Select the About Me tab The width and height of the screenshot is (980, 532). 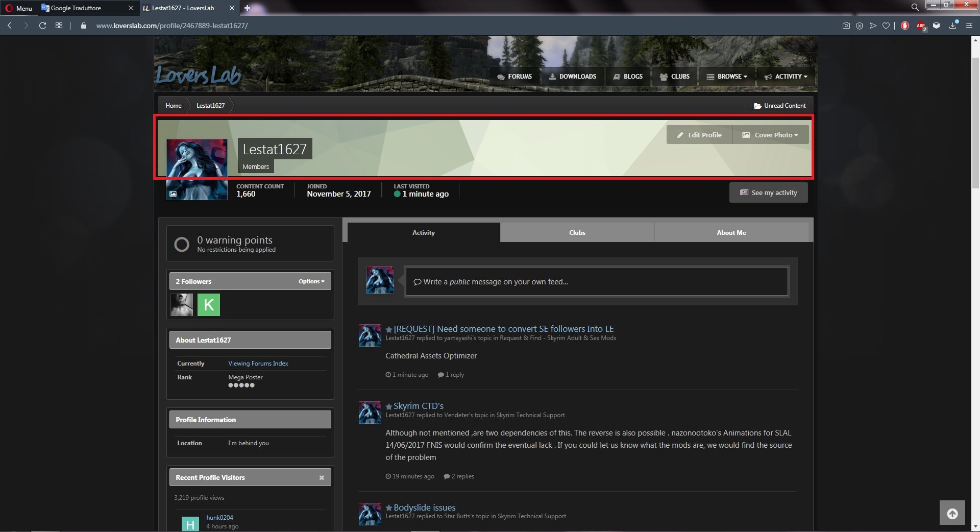731,232
